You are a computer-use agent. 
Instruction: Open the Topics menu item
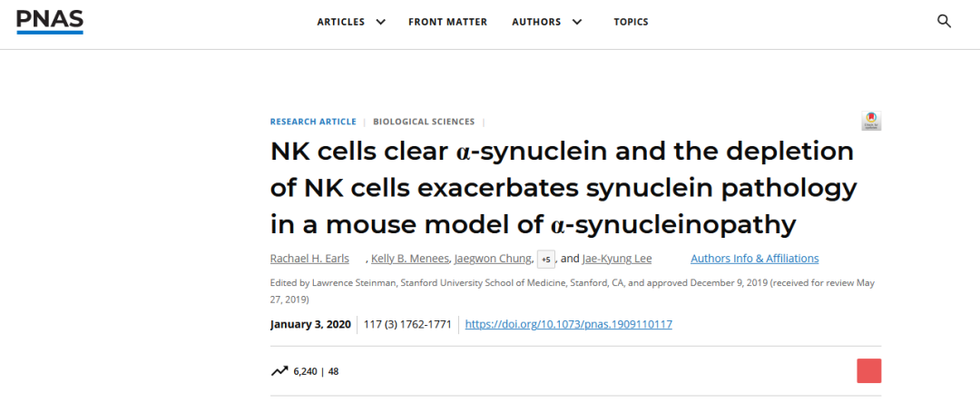point(631,22)
